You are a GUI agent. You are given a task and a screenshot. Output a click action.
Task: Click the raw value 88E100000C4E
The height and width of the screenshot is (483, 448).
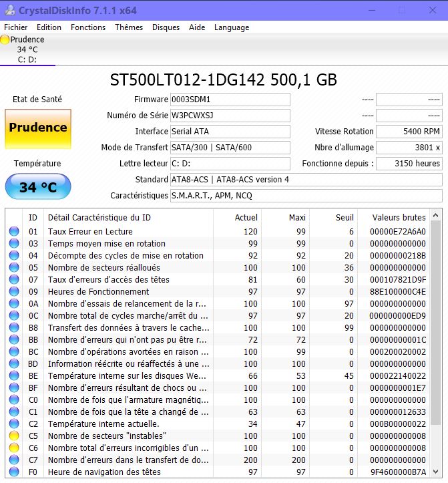397,291
